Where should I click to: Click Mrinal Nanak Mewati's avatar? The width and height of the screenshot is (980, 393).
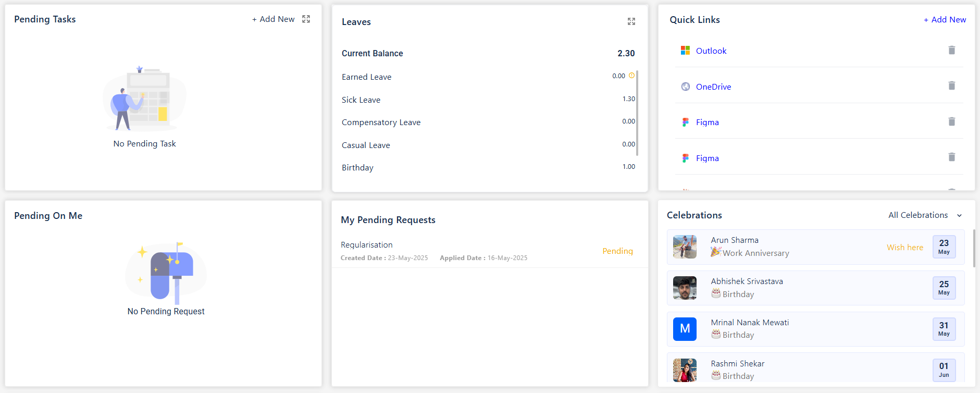(x=685, y=329)
